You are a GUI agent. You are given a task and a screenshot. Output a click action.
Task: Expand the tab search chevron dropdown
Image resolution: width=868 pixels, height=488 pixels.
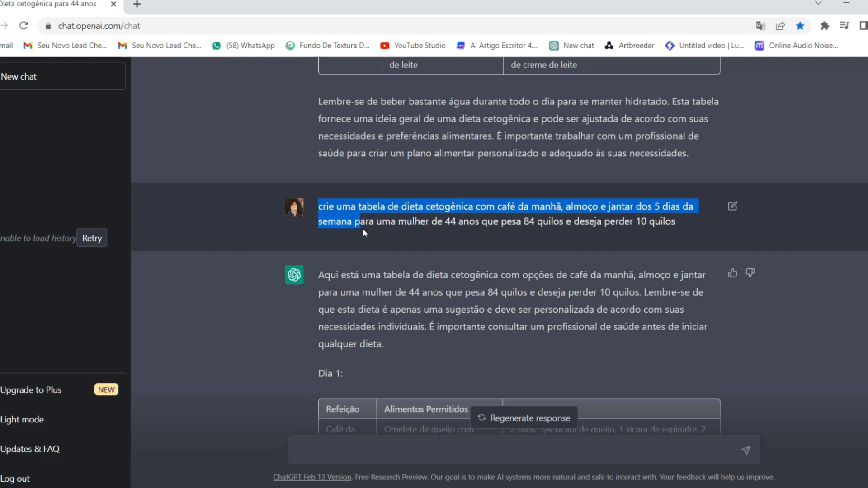tap(818, 4)
